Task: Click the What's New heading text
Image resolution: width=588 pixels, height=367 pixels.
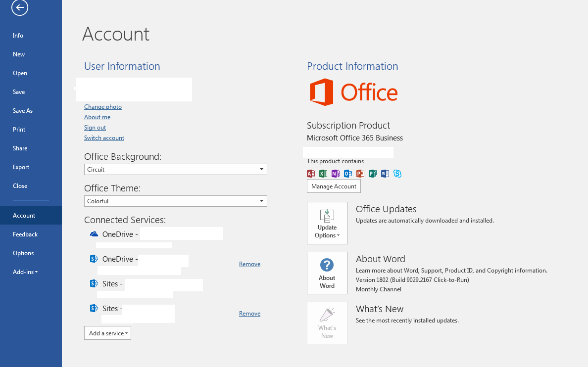Action: tap(380, 309)
